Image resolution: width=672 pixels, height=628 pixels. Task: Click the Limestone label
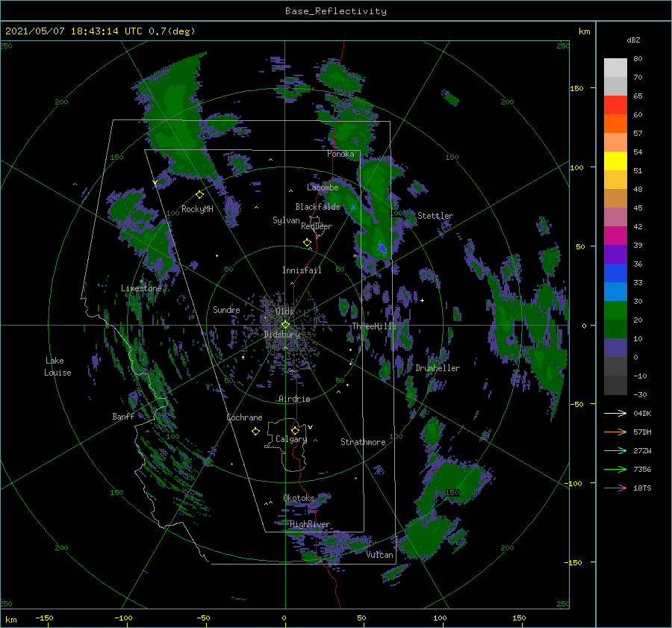click(x=141, y=288)
